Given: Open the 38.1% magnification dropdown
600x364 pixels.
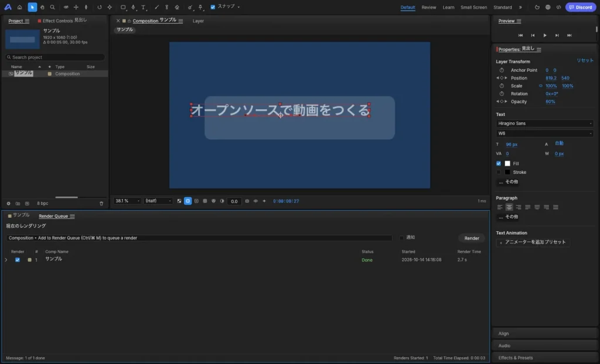Looking at the screenshot, I should tap(127, 201).
